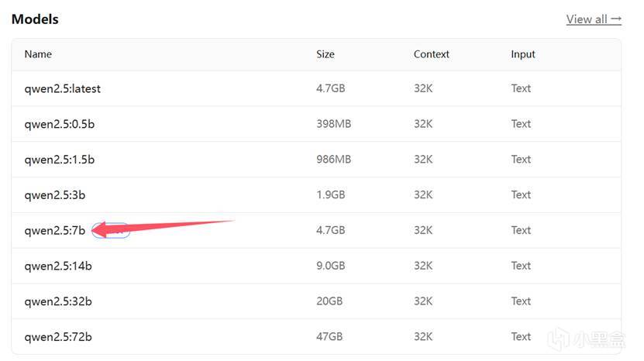644x361 pixels.
Task: Click the Models section heading
Action: (x=35, y=19)
